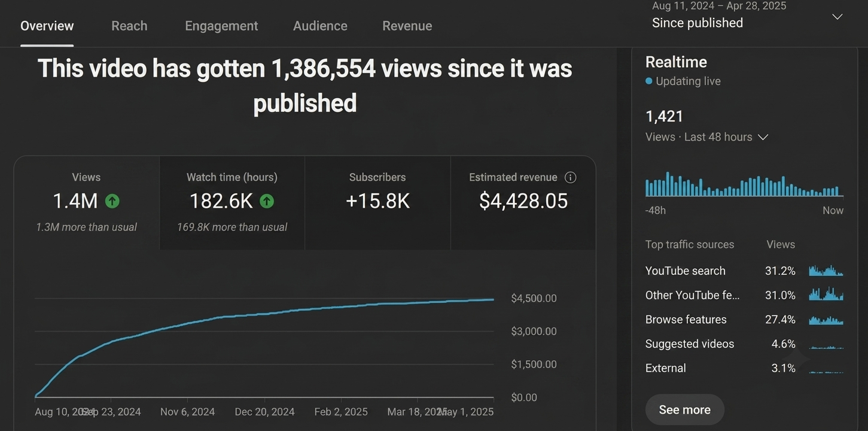Open the 'Last 48 hours' realtime dropdown
Image resolution: width=868 pixels, height=431 pixels.
(706, 137)
